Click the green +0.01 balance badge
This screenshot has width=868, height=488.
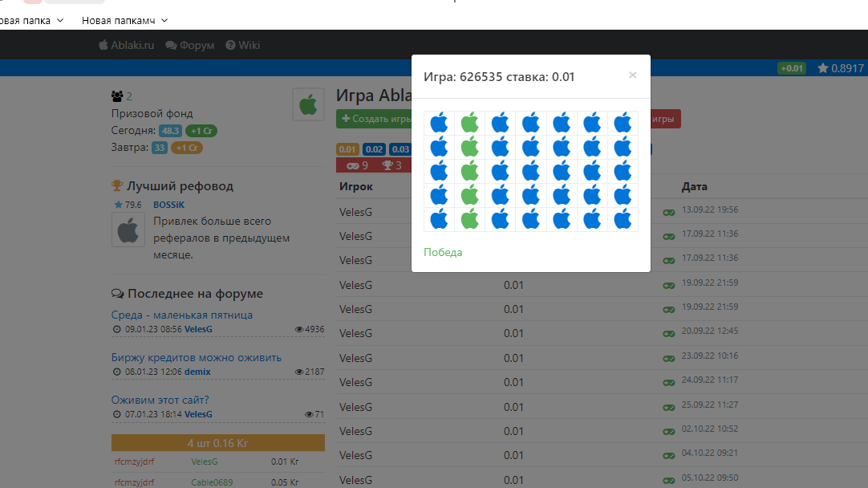tap(792, 68)
